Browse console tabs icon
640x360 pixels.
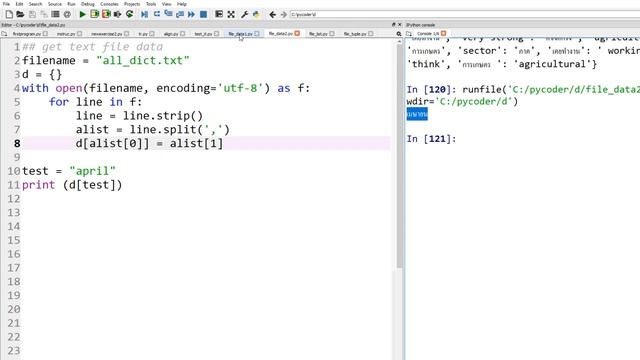coord(409,33)
